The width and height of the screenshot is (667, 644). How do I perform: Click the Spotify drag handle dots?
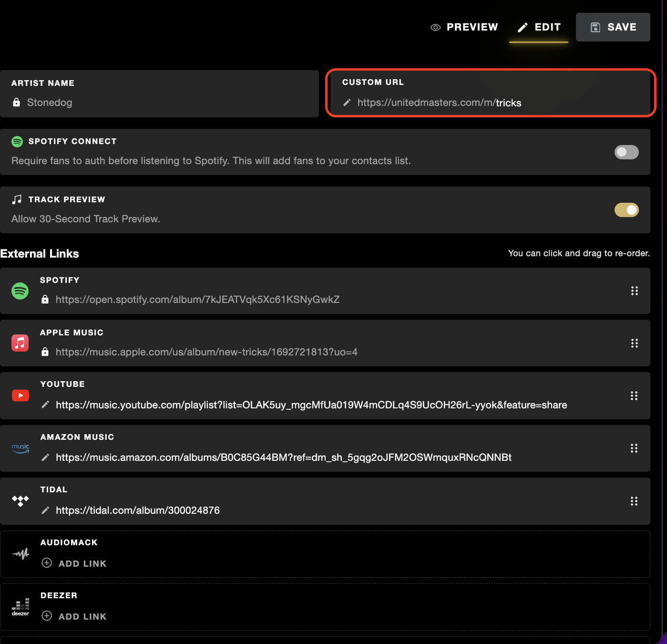[x=635, y=291]
